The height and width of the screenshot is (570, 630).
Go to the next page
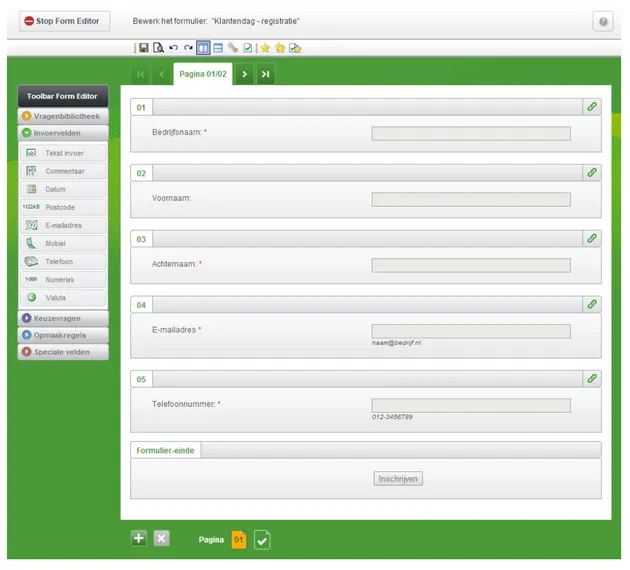tap(244, 74)
